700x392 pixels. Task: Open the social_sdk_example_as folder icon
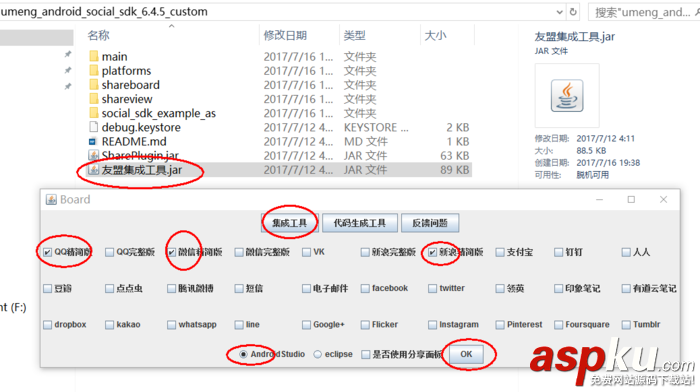click(94, 113)
